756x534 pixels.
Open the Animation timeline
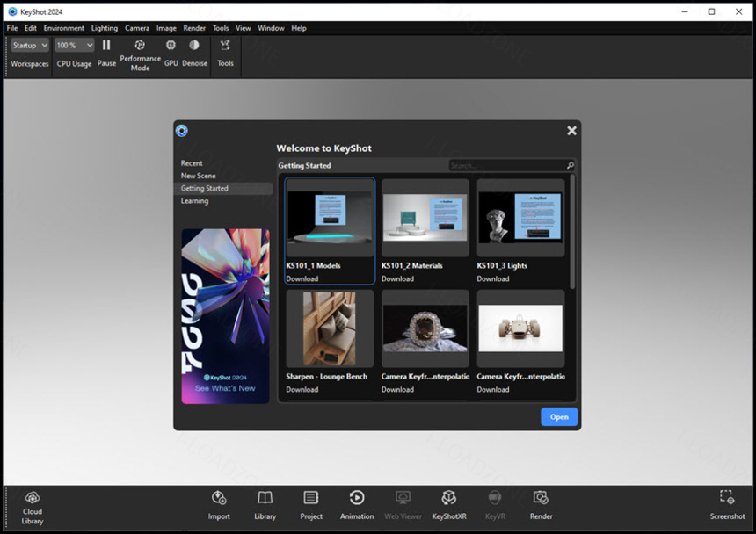coord(357,504)
